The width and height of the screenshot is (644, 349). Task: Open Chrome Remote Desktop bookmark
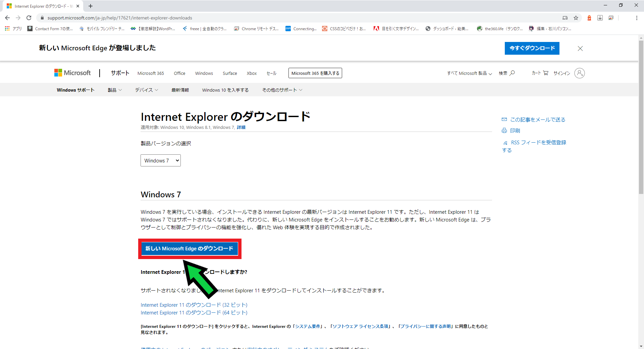[x=256, y=29]
